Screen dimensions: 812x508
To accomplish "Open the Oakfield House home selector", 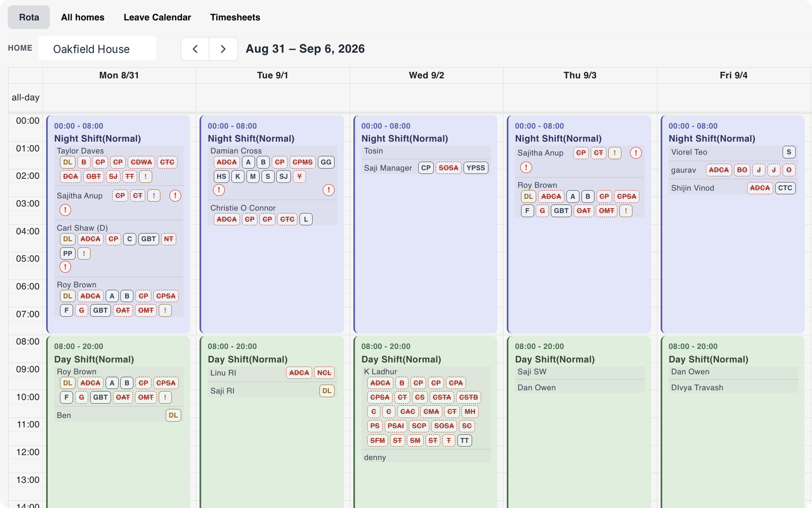I will [97, 49].
